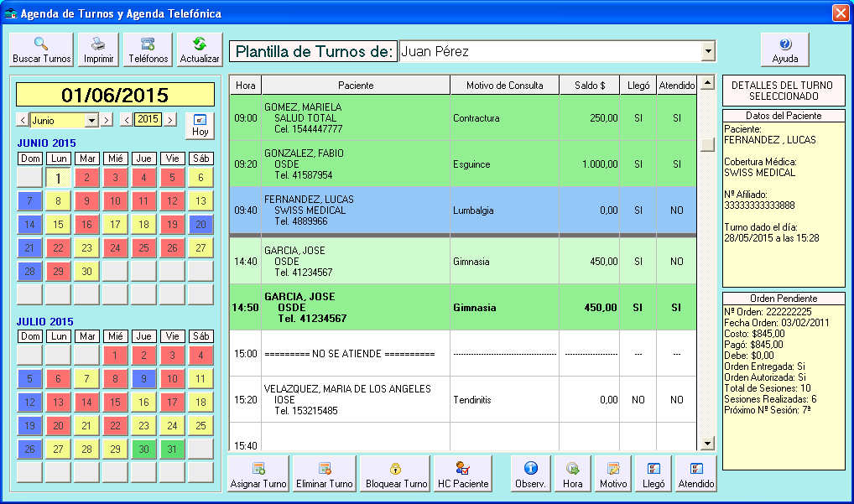Click the Buscar Turnos search button
The height and width of the screenshot is (504, 854).
pos(41,50)
